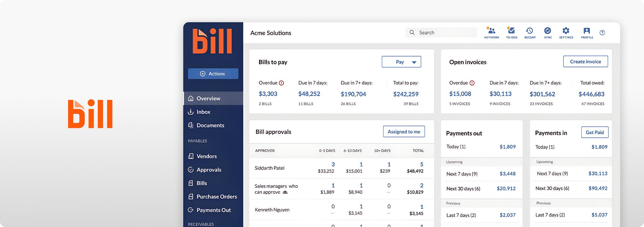
Task: Click the Bills document icon in sidebar
Action: click(x=191, y=183)
